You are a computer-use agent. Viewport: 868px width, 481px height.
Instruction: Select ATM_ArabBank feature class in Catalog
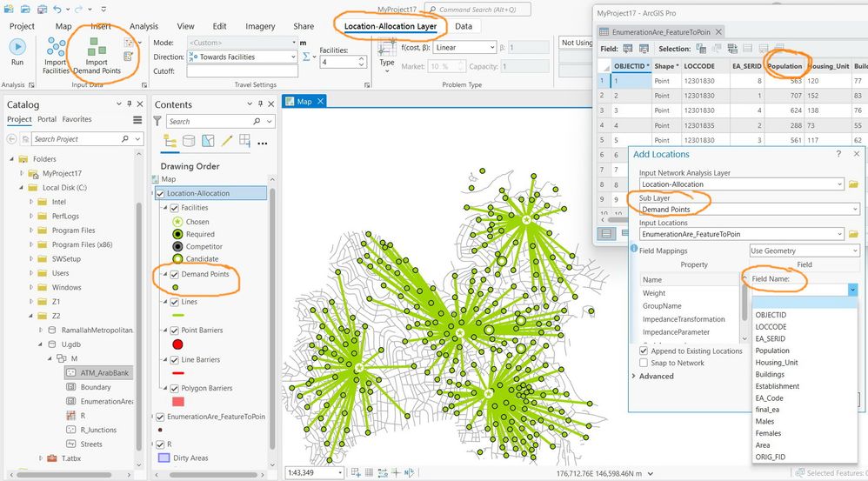(x=104, y=372)
